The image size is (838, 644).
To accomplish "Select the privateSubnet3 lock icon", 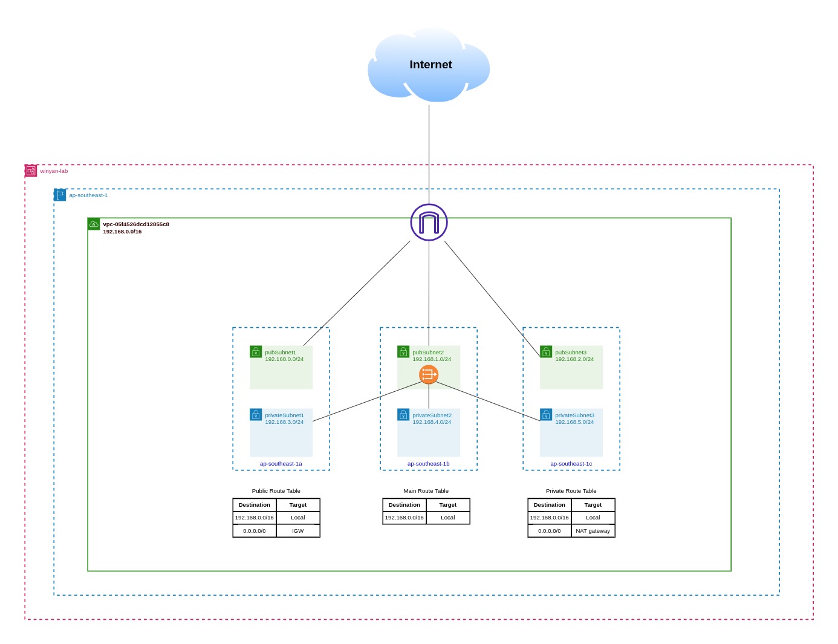I will click(x=546, y=415).
